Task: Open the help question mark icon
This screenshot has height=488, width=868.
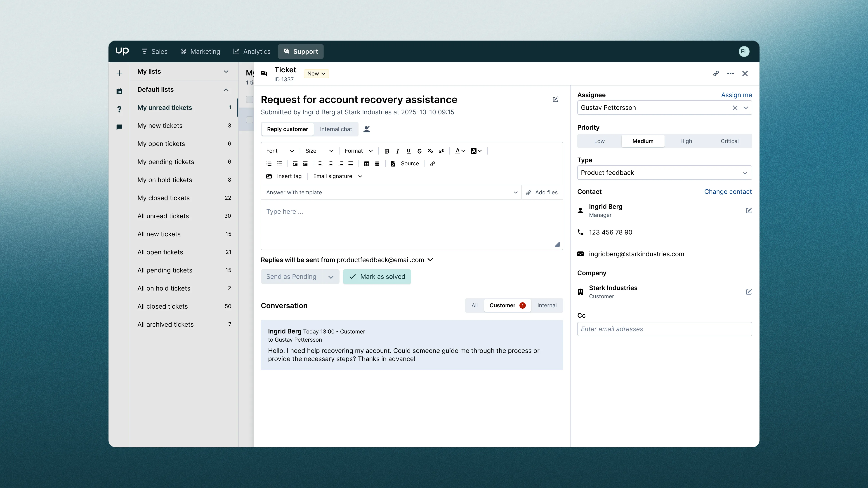Action: pyautogui.click(x=119, y=109)
